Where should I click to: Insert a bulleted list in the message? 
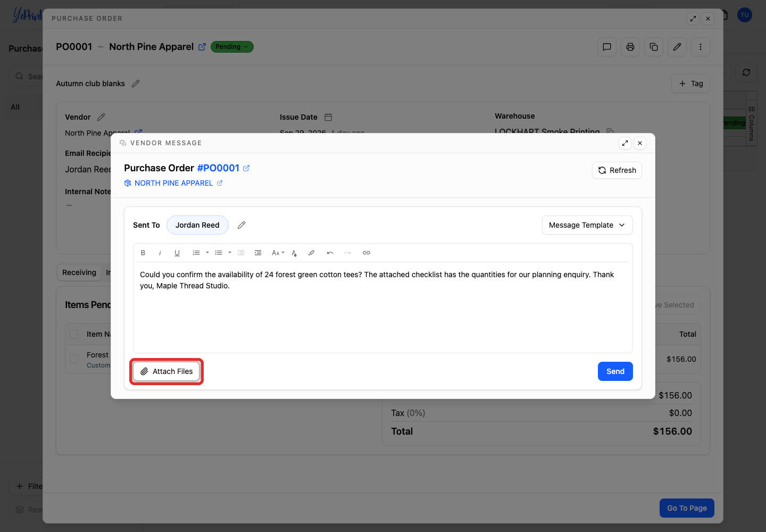tap(219, 253)
